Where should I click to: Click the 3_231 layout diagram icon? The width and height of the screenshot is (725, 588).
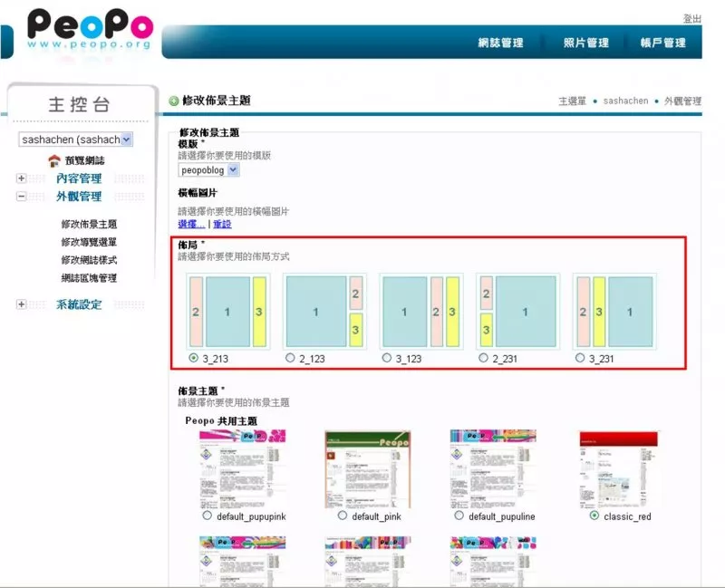[614, 312]
